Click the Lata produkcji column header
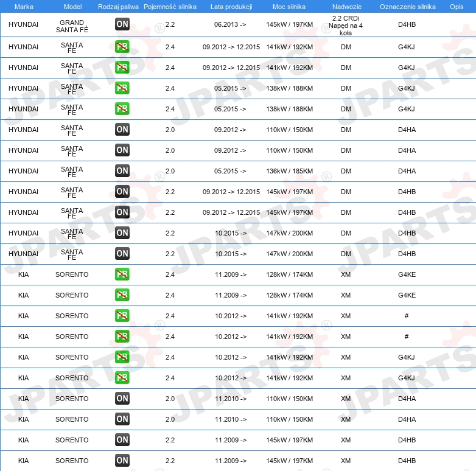Image resolution: width=476 pixels, height=471 pixels. 231,7
